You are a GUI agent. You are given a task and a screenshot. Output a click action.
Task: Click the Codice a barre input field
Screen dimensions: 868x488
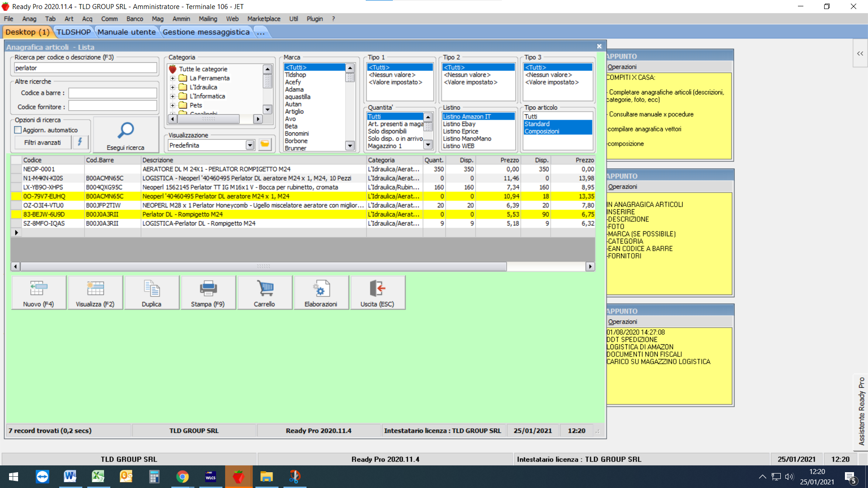(x=113, y=93)
